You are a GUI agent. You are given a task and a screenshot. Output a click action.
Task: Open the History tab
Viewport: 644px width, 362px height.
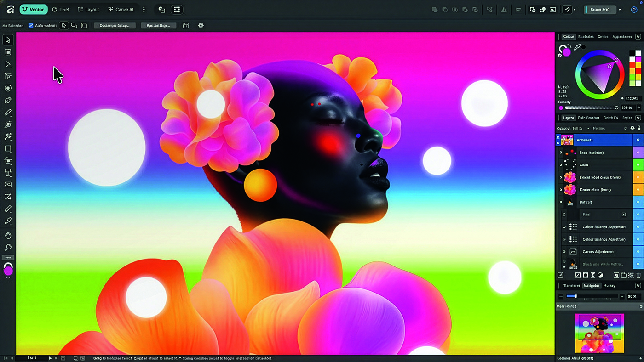pos(609,286)
